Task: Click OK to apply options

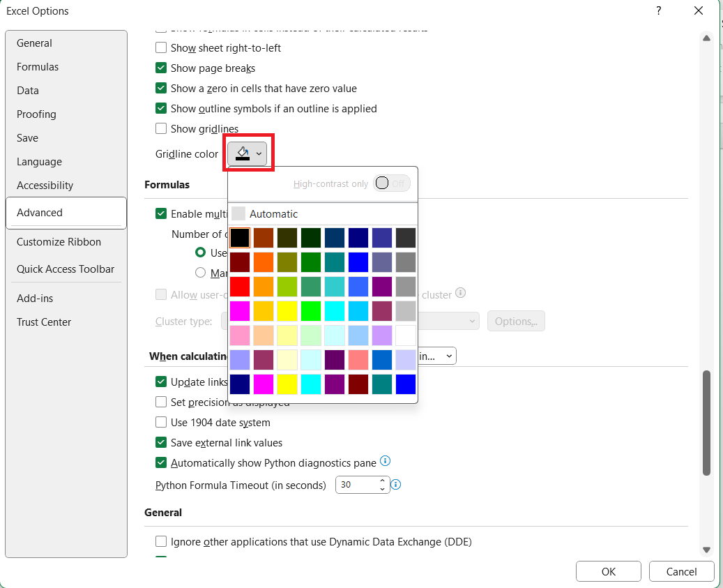Action: 608,571
